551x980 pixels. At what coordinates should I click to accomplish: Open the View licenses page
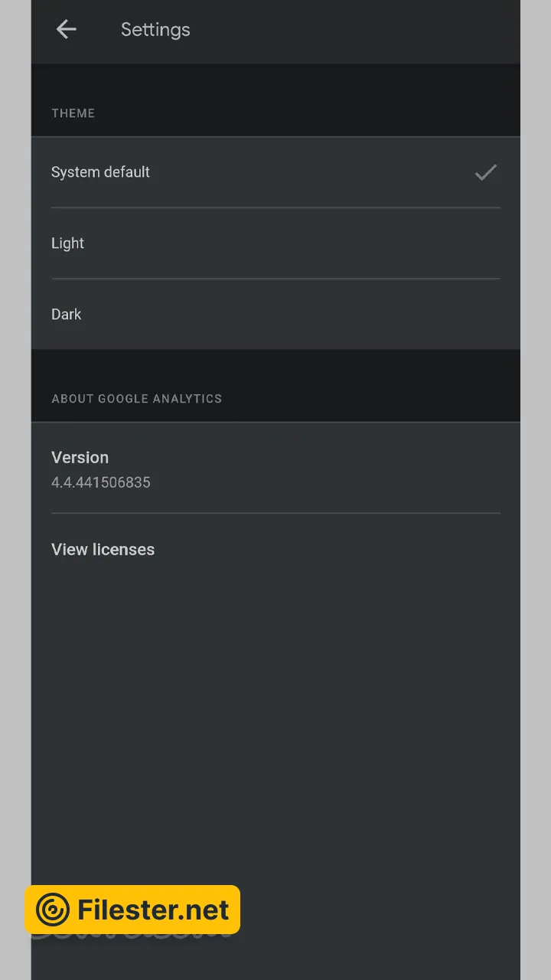[103, 550]
